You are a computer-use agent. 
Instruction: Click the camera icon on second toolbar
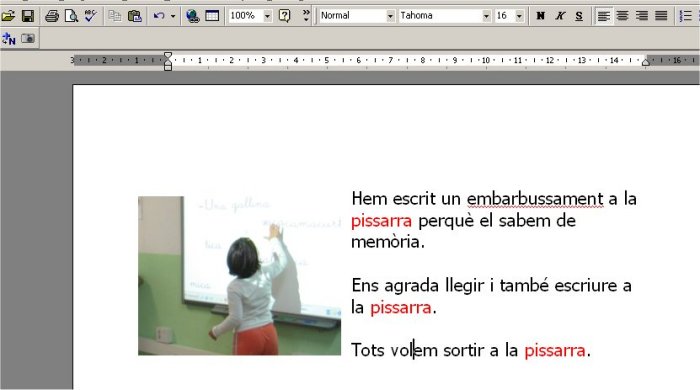(28, 38)
